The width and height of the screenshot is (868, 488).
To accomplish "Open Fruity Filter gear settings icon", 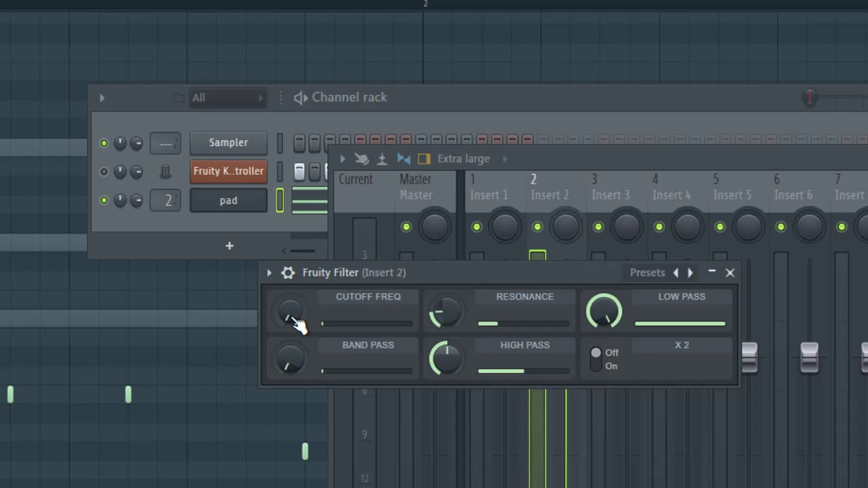I will [x=288, y=272].
